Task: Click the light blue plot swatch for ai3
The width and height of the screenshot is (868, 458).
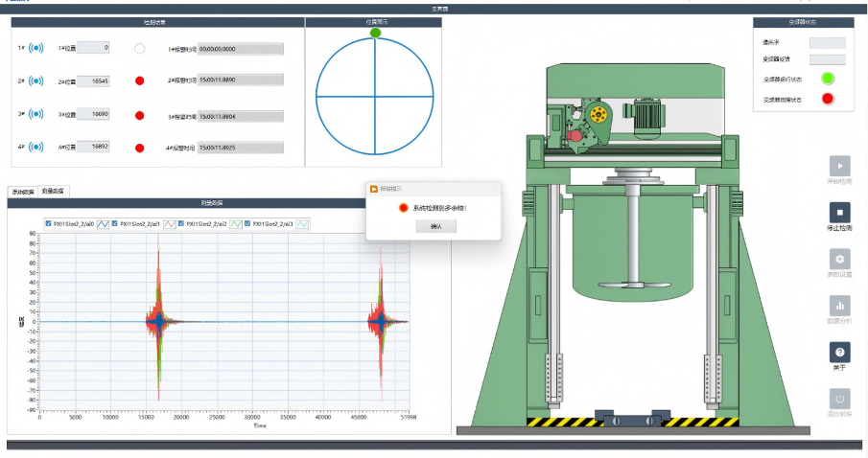Action: point(302,224)
